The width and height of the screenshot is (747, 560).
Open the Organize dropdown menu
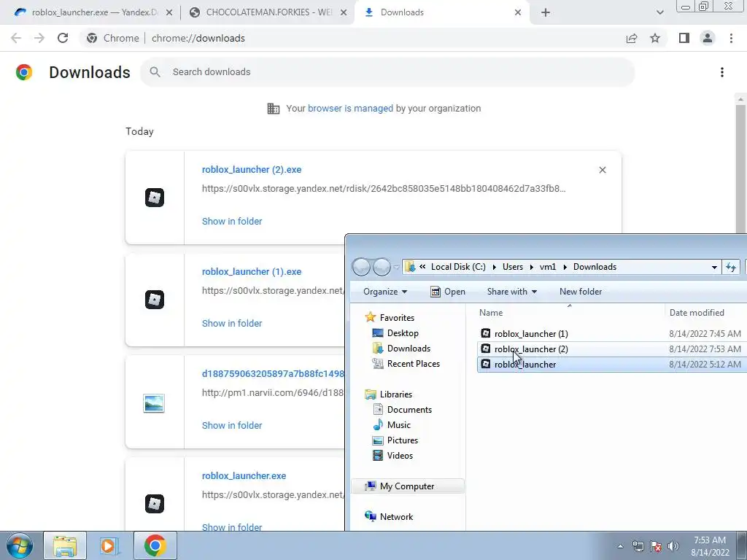click(x=385, y=292)
